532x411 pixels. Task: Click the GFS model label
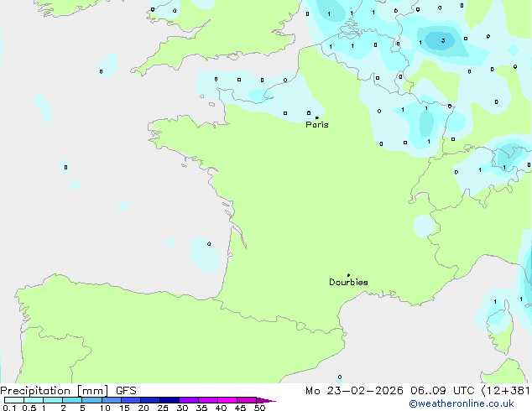(x=126, y=391)
